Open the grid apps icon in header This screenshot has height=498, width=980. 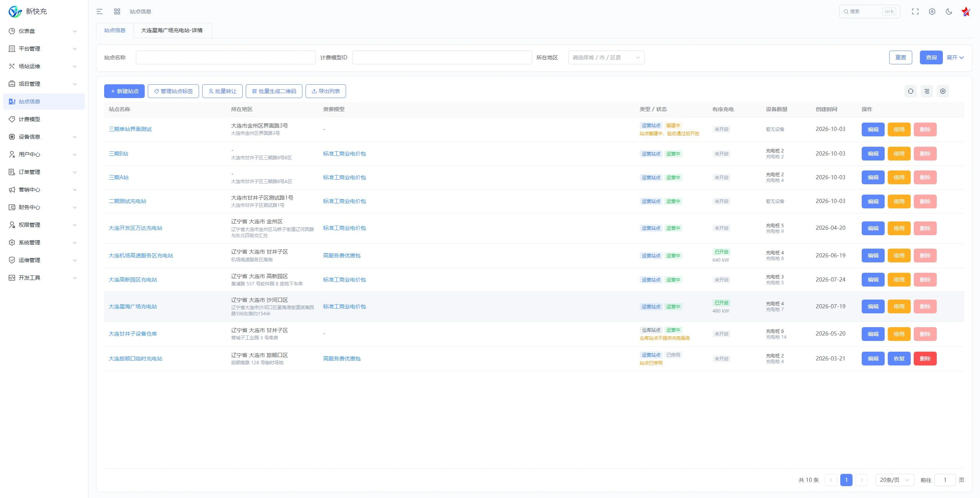117,11
